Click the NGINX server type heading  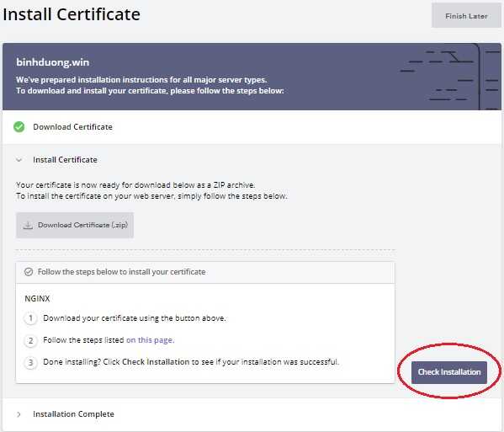[37, 298]
